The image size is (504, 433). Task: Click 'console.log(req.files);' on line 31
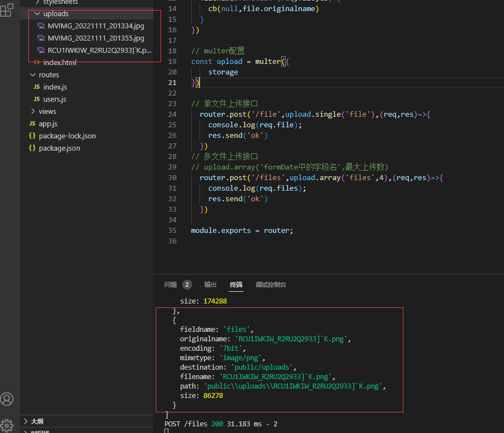[x=257, y=188]
